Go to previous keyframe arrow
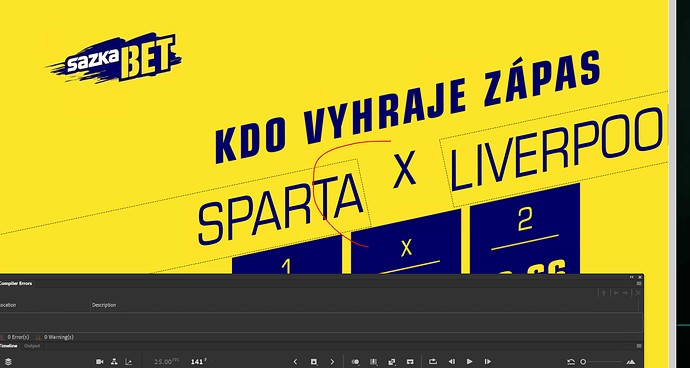The image size is (690, 368). pyautogui.click(x=295, y=362)
